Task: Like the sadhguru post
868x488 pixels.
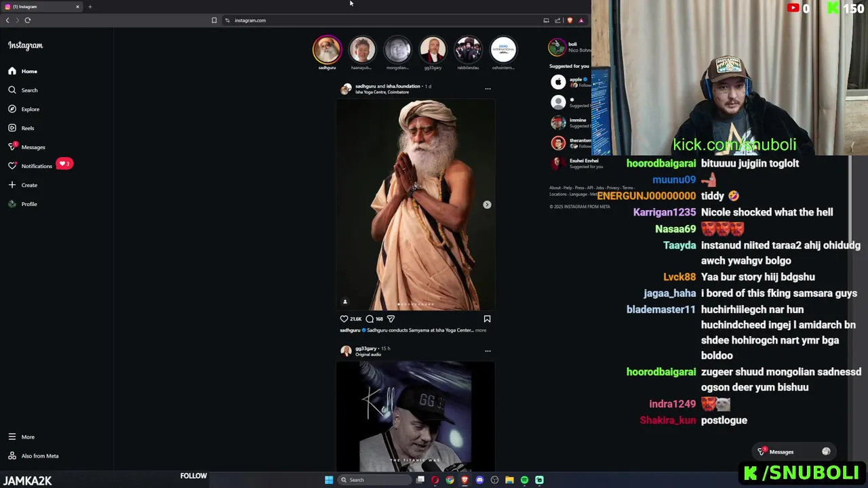Action: tap(344, 319)
